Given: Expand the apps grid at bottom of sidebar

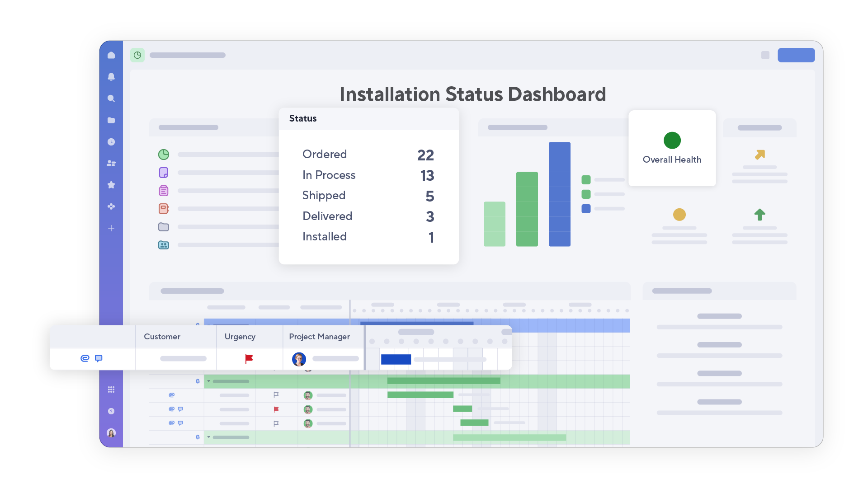Looking at the screenshot, I should pos(111,389).
